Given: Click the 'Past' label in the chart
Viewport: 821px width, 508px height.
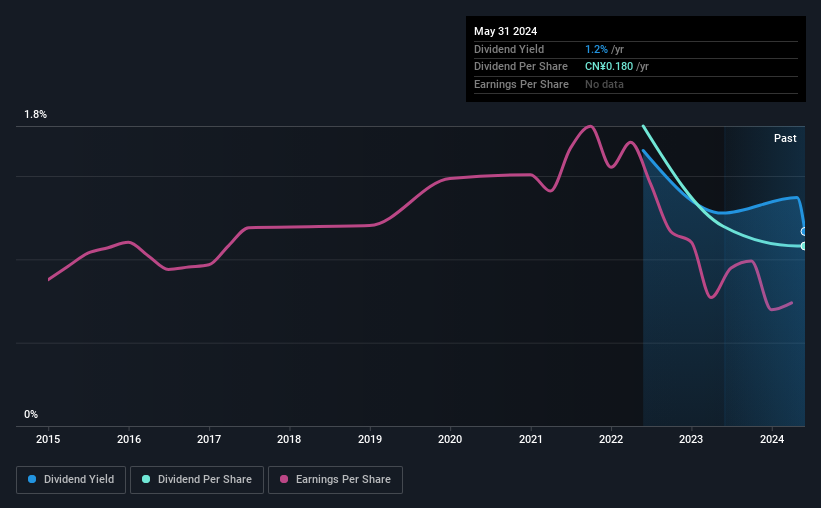Looking at the screenshot, I should [785, 138].
